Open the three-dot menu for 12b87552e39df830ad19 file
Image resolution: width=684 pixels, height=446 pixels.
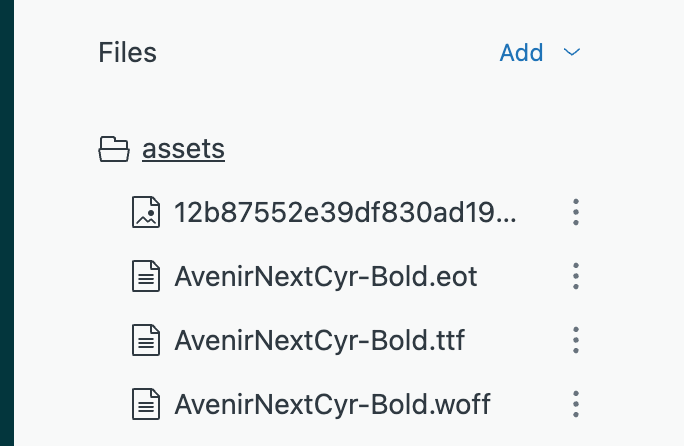click(576, 212)
